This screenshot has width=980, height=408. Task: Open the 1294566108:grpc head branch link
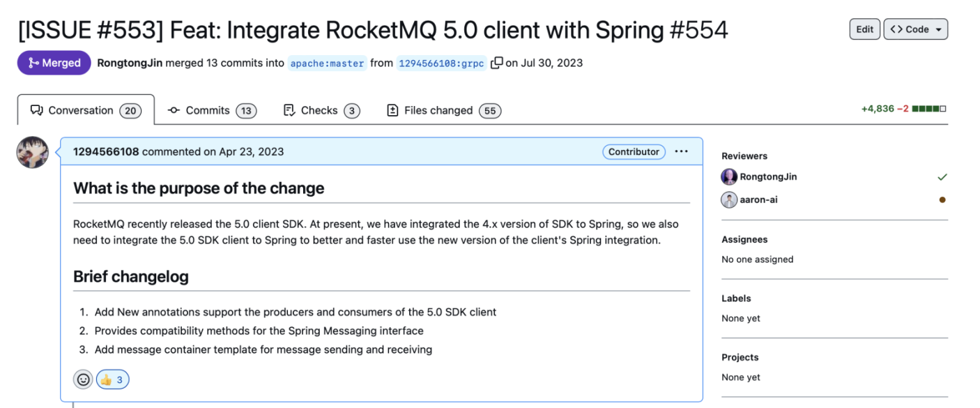[x=441, y=63]
